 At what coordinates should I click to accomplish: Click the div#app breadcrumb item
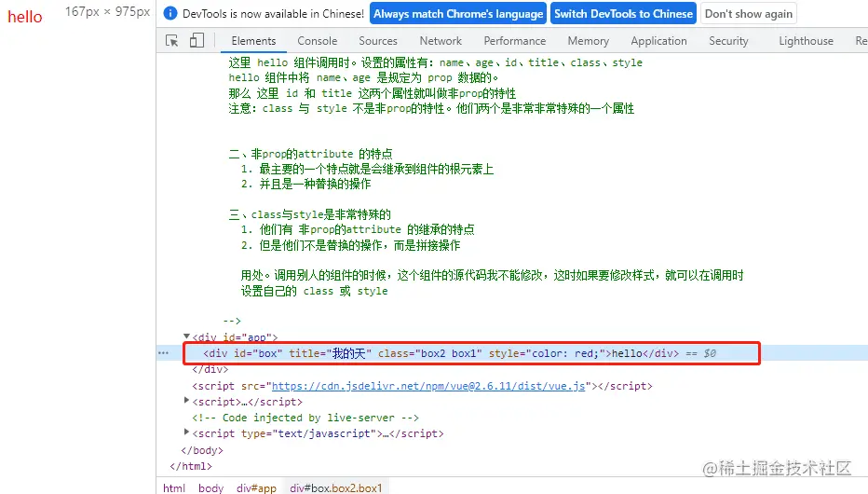click(x=256, y=487)
